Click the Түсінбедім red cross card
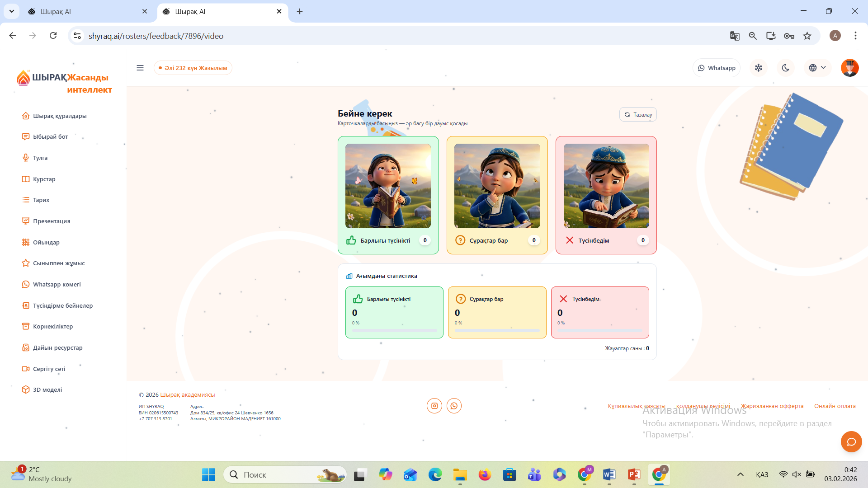Viewport: 868px width, 488px height. tap(606, 195)
